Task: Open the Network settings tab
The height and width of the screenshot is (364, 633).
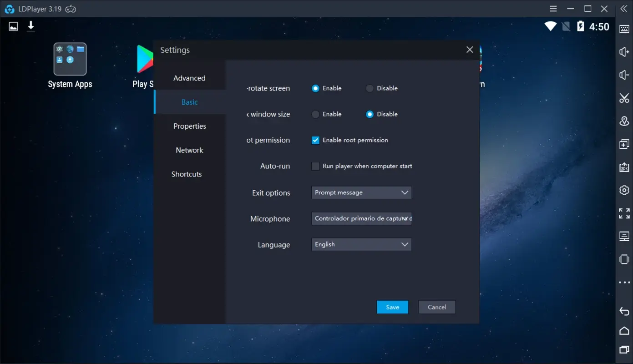Action: (x=189, y=150)
